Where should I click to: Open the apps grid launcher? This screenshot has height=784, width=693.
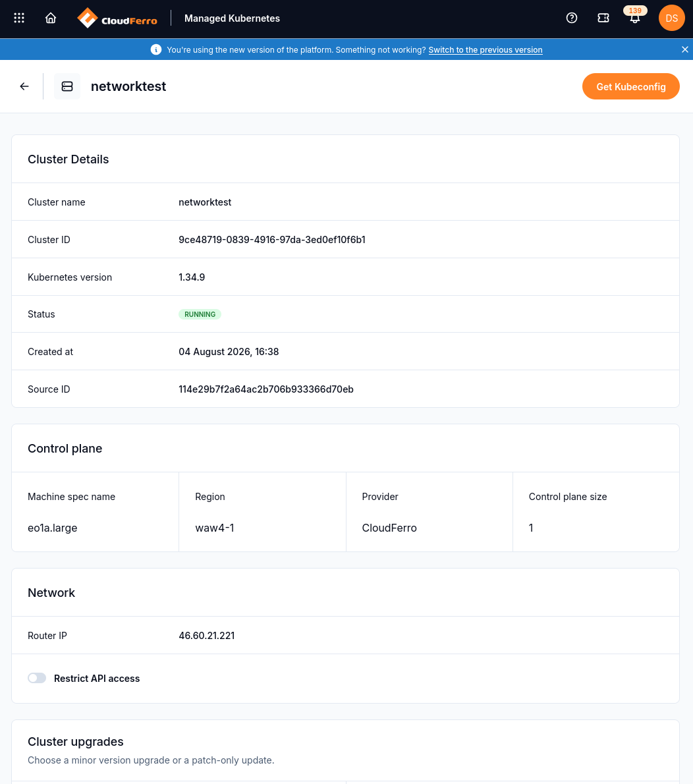[x=19, y=18]
